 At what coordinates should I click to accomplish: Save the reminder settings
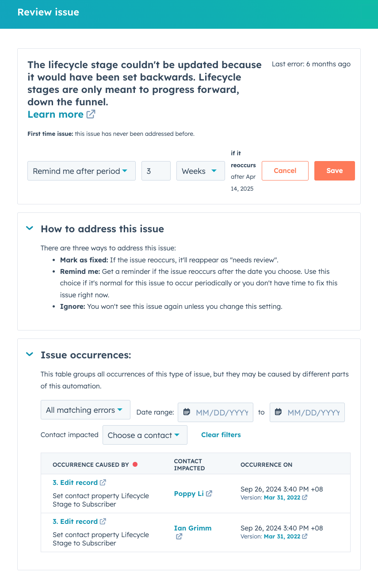(335, 170)
